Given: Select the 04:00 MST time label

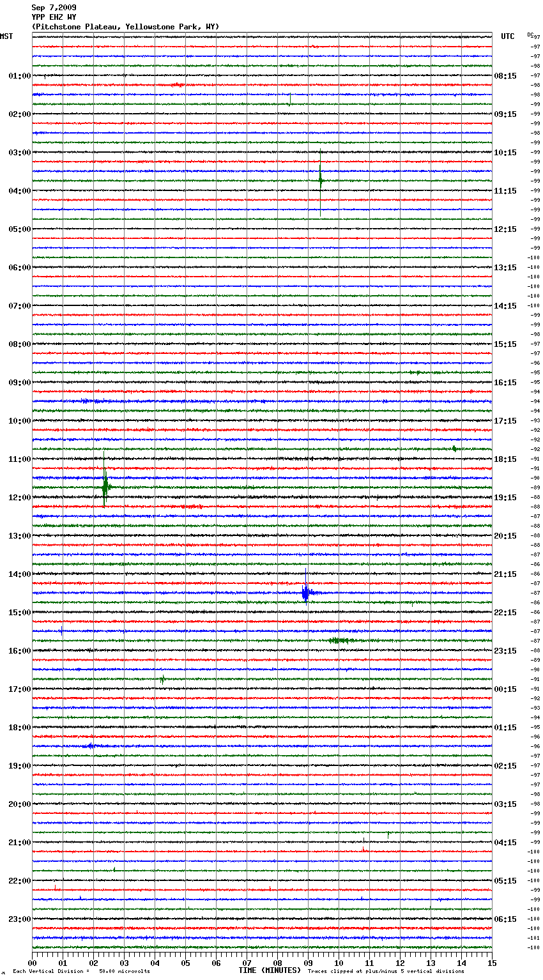Looking at the screenshot, I should point(20,191).
